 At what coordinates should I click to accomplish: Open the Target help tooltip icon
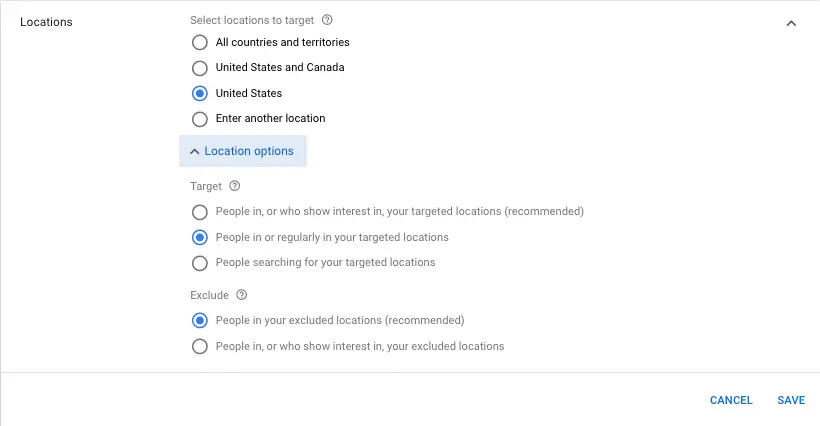tap(235, 186)
